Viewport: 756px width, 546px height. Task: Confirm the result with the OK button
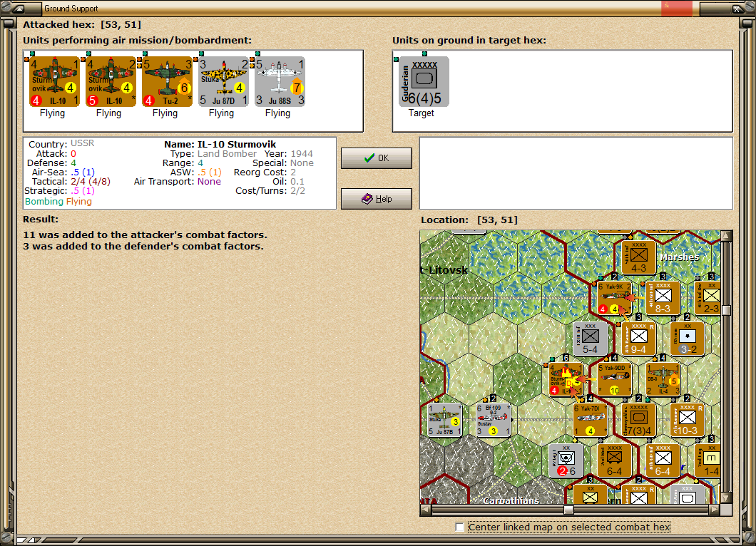[377, 158]
